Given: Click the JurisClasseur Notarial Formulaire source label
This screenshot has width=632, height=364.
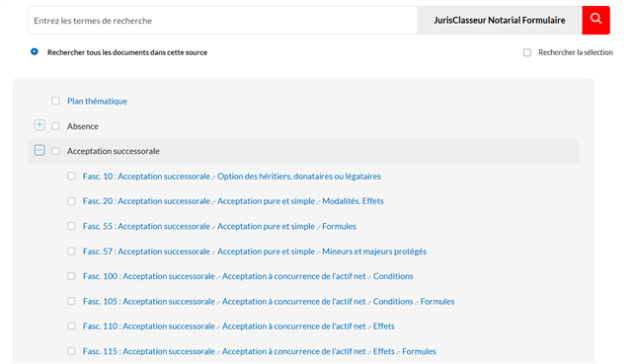Looking at the screenshot, I should [500, 20].
